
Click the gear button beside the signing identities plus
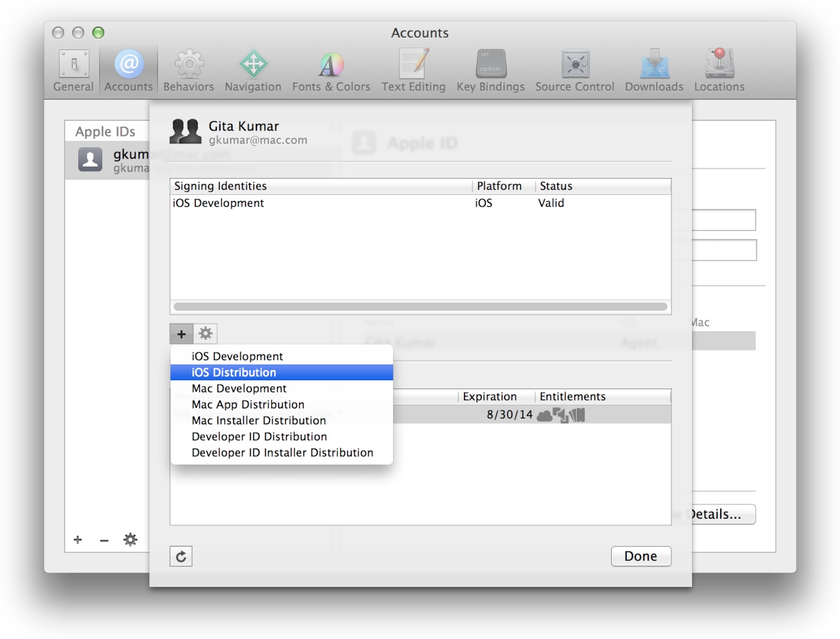206,334
